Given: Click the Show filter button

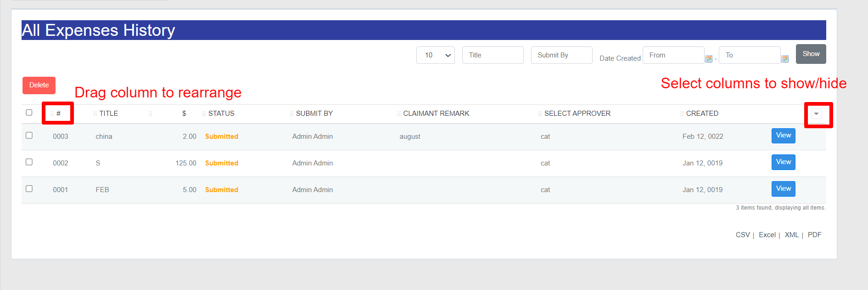Looking at the screenshot, I should [811, 54].
